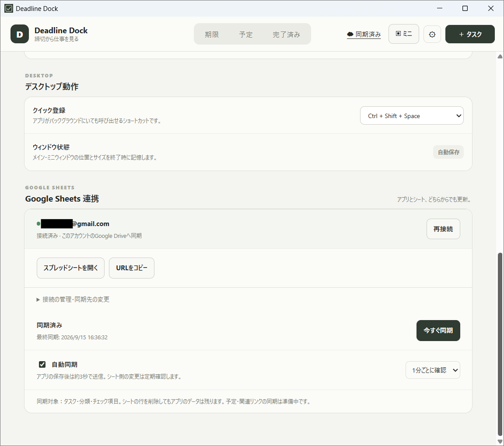Viewport: 504px width, 446px height.
Task: Click the scrollbar up arrow
Action: pyautogui.click(x=500, y=56)
